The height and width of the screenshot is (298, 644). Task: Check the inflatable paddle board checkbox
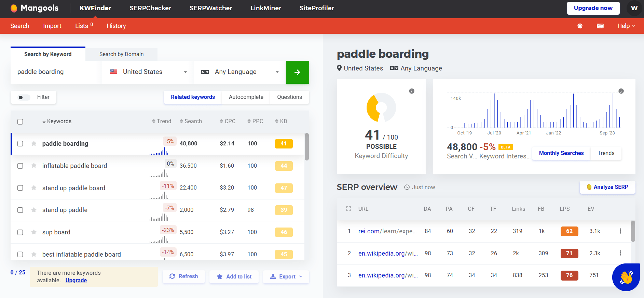(x=20, y=166)
